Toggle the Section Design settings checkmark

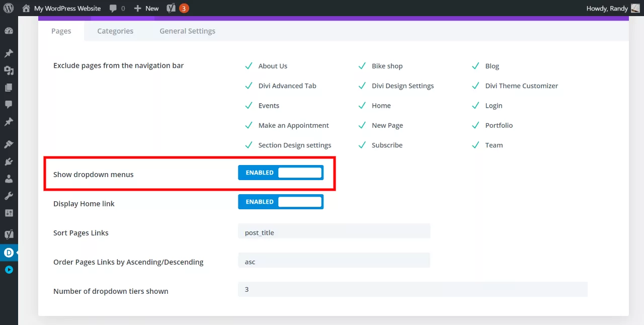pyautogui.click(x=249, y=145)
